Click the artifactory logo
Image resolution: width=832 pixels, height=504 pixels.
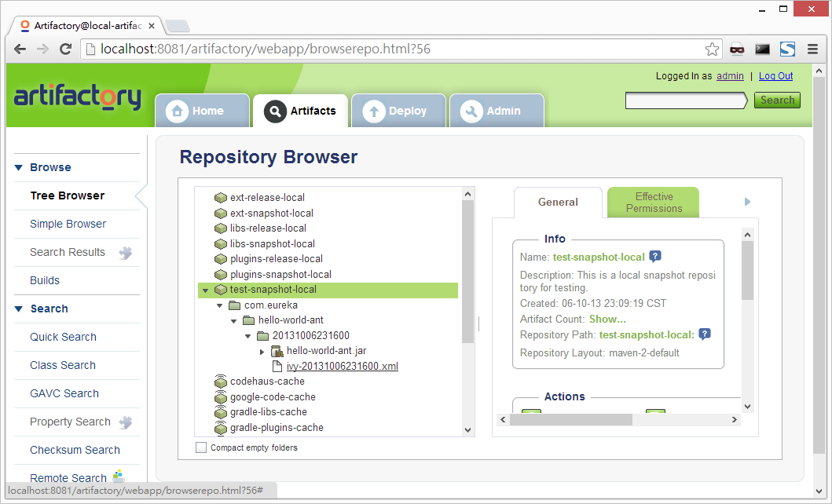click(77, 97)
